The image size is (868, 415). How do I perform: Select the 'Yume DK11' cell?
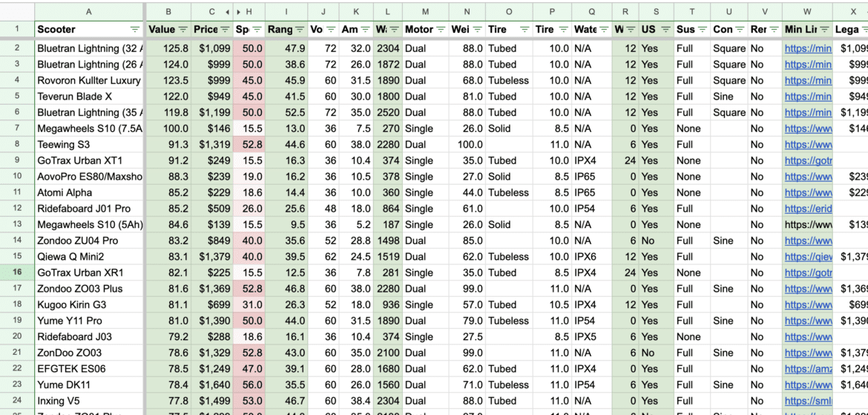point(89,385)
